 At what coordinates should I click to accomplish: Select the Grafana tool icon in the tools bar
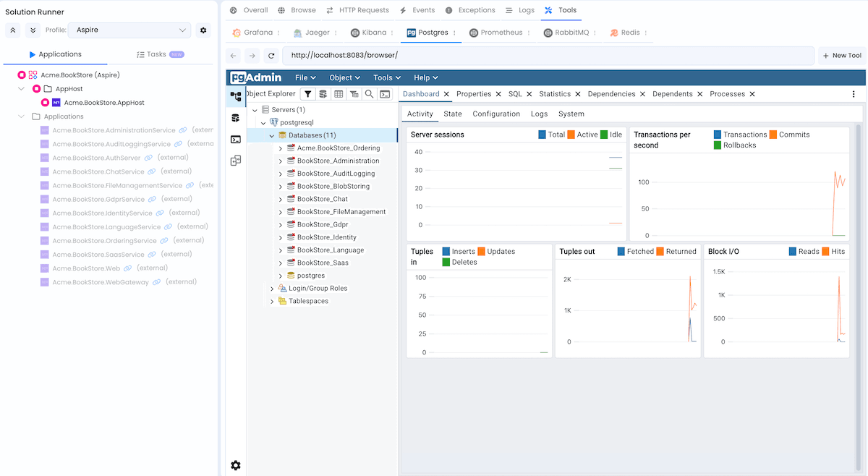point(237,33)
